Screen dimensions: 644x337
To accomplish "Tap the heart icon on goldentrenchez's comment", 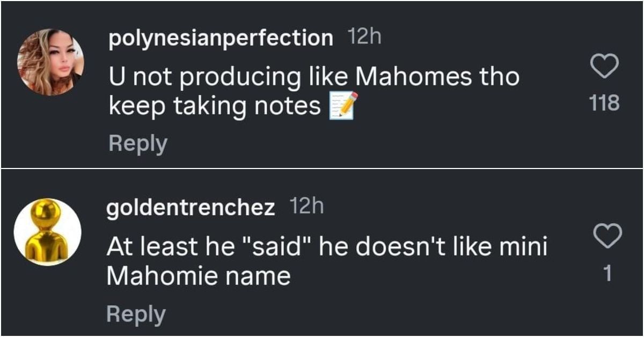I will [x=608, y=237].
